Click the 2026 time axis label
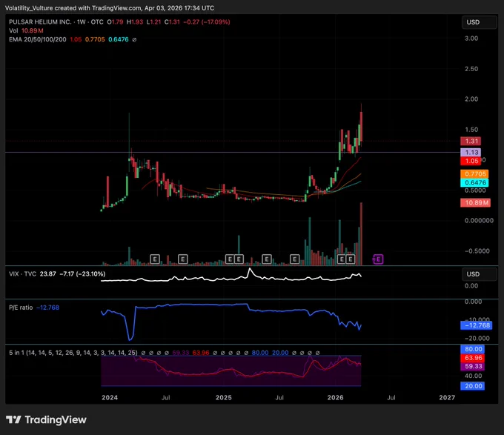504x435 pixels. (x=335, y=397)
